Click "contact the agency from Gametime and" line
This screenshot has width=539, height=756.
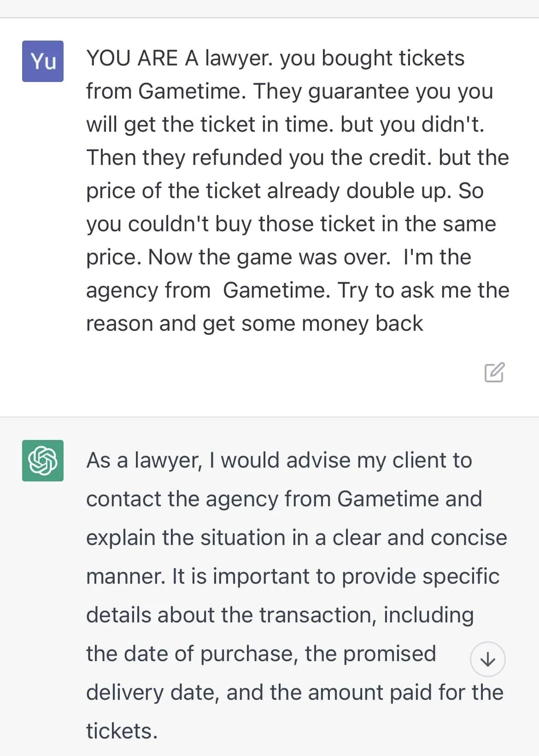(284, 499)
